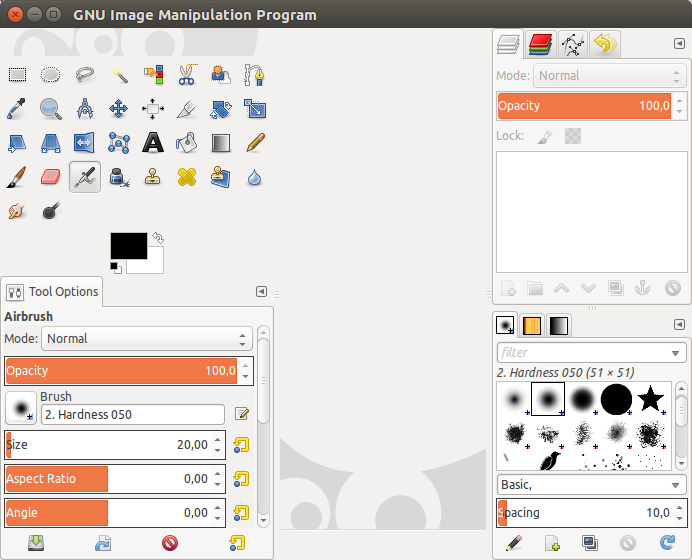Choose the Zoom magnifier tool
The height and width of the screenshot is (560, 692).
[50, 109]
